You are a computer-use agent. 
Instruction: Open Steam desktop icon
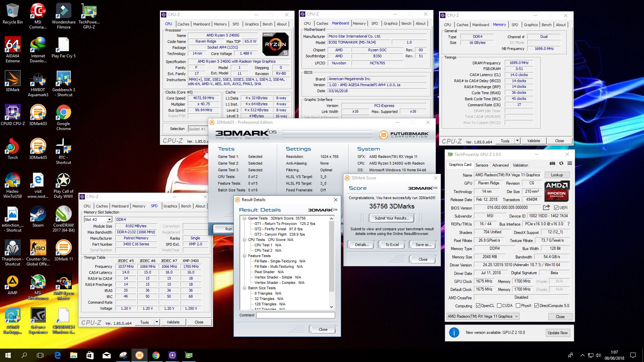click(x=38, y=216)
